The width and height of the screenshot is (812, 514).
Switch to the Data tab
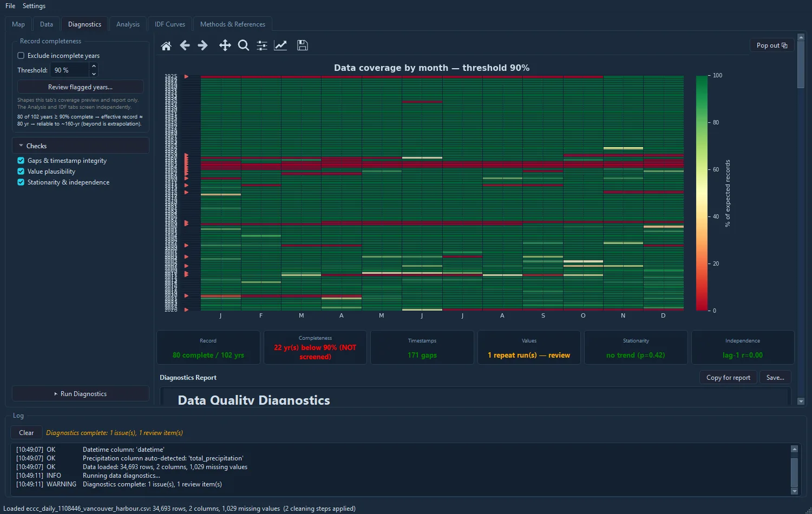[x=47, y=24]
